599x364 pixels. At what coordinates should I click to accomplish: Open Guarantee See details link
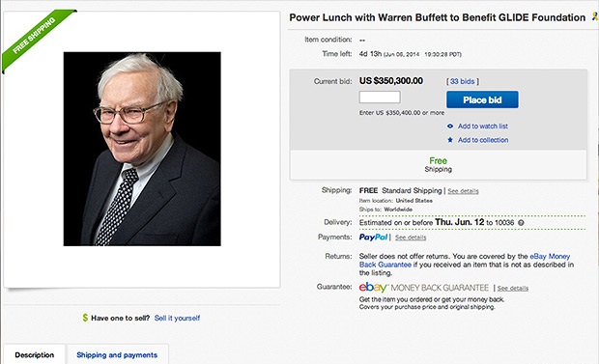coord(513,289)
